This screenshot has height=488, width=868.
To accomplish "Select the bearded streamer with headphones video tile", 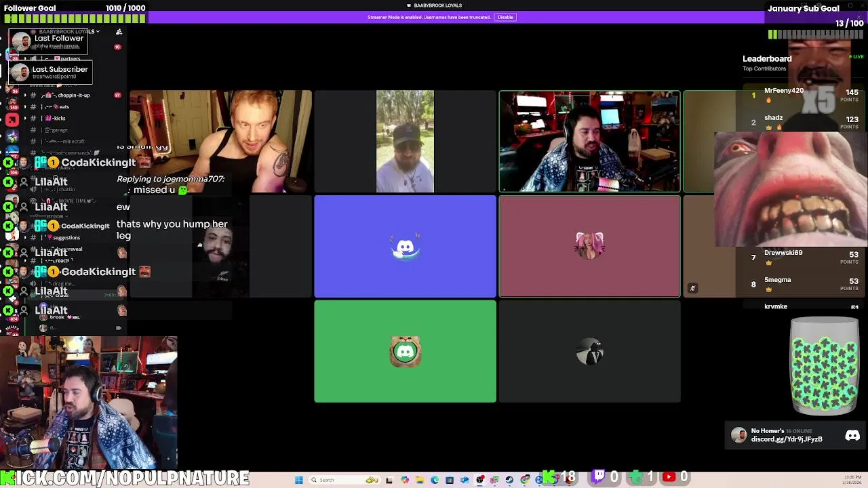I will click(589, 141).
